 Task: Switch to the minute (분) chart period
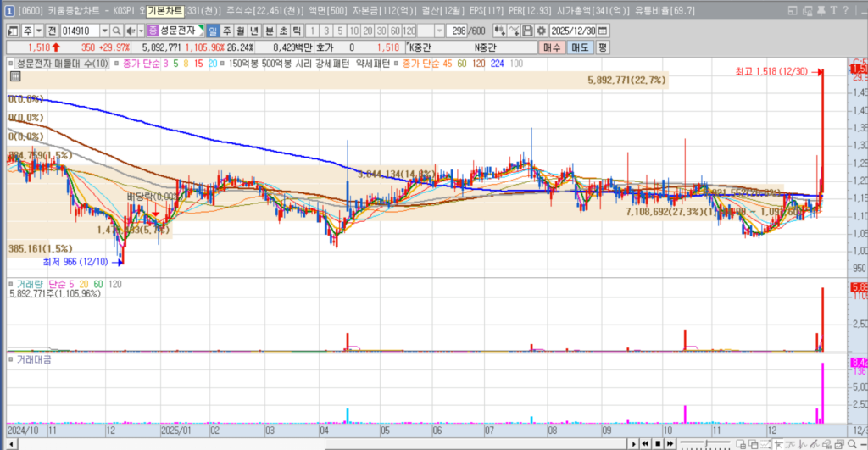click(x=269, y=31)
